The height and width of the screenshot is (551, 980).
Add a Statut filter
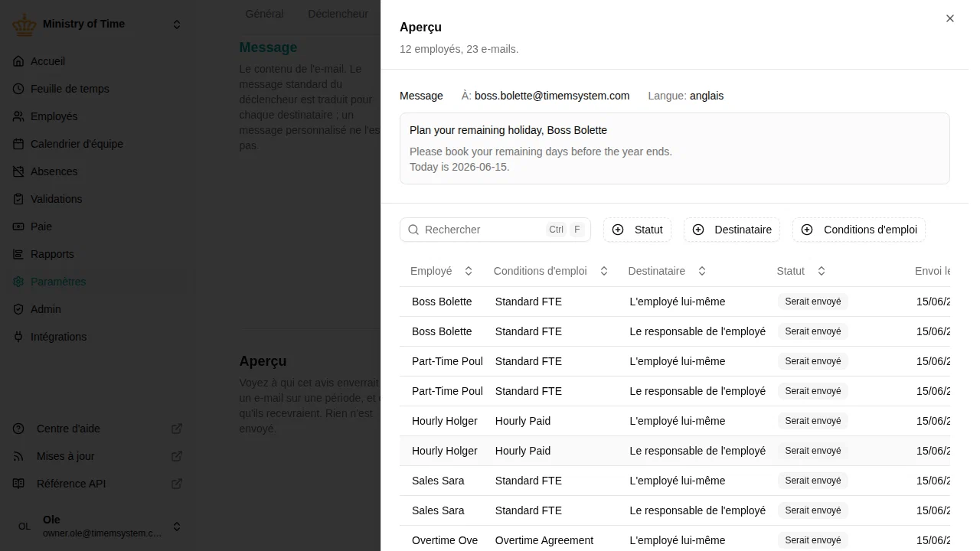click(637, 230)
